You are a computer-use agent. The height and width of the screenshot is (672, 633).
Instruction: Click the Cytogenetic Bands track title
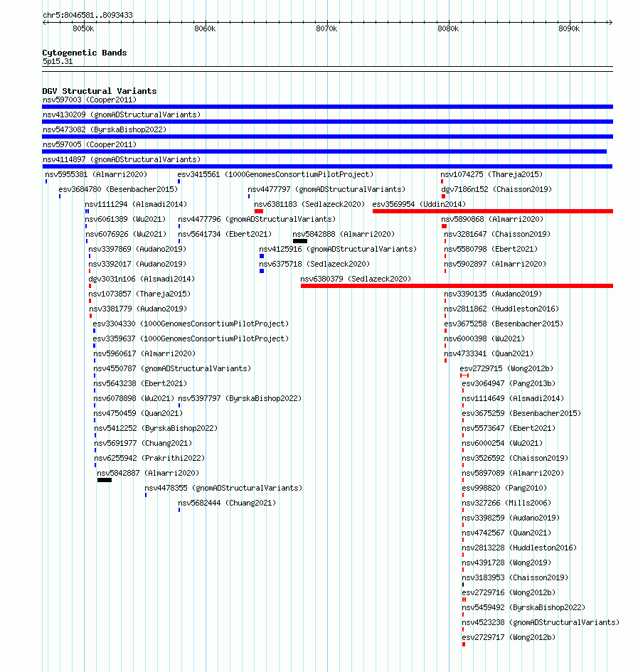point(85,53)
